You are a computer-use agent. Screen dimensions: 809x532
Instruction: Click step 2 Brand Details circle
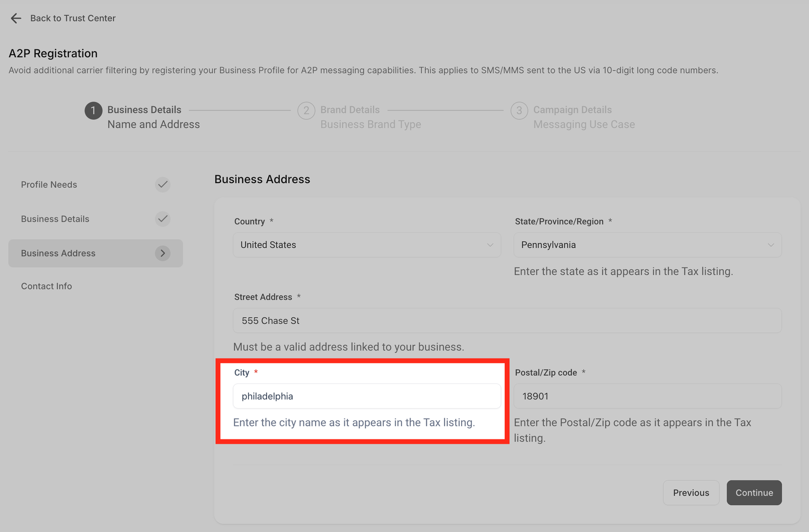[x=306, y=111]
